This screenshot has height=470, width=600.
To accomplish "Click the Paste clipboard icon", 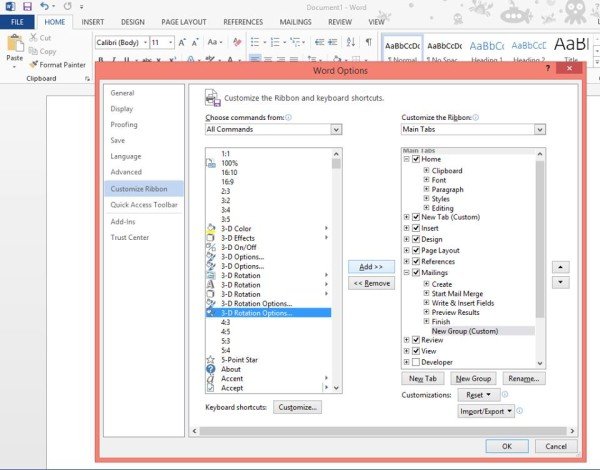I will pos(15,43).
